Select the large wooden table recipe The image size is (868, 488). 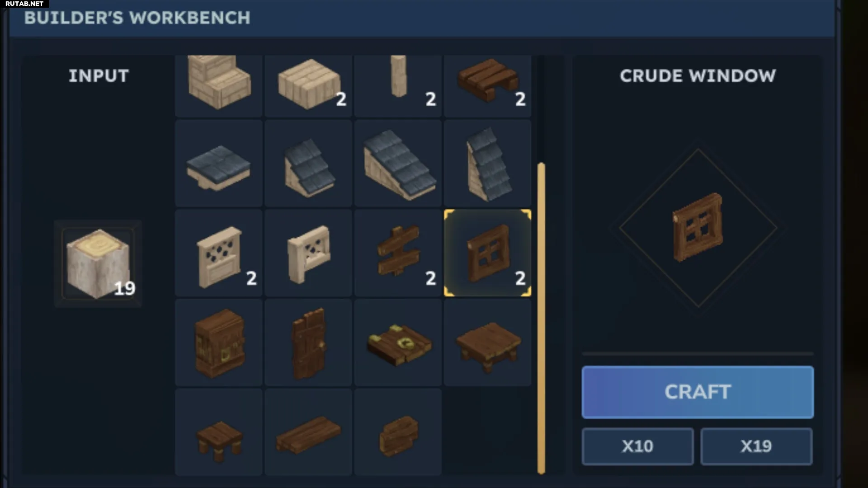click(487, 343)
